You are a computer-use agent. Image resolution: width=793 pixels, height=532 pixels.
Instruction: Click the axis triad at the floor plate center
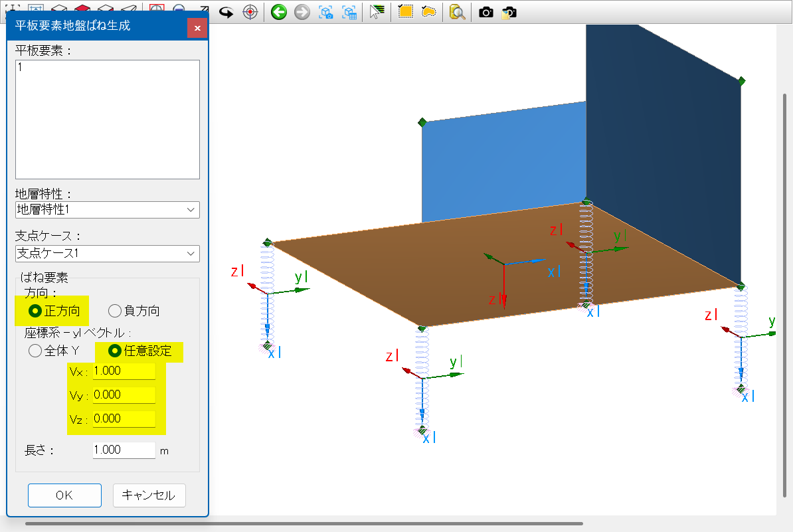[504, 264]
